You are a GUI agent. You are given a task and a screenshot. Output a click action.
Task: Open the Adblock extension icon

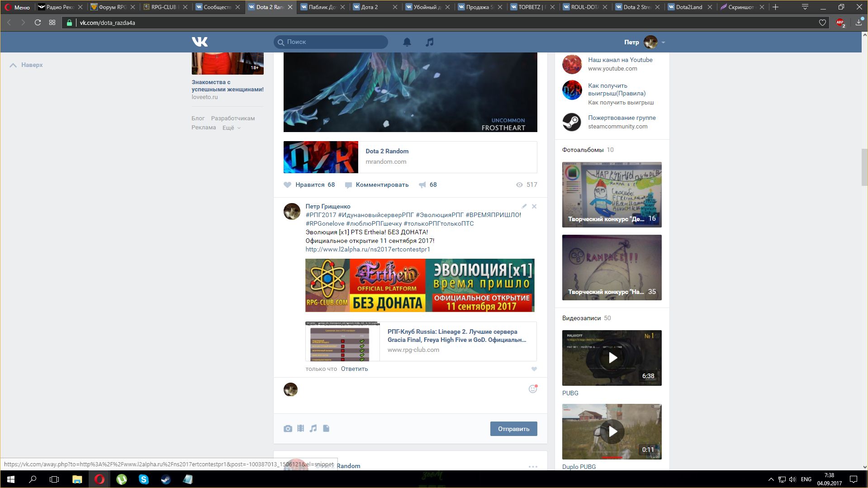pos(840,23)
